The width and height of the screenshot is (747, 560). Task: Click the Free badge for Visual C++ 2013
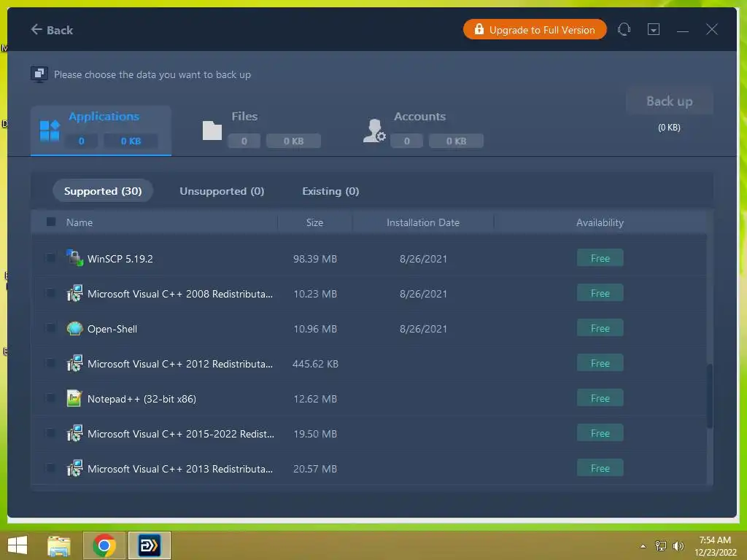coord(600,468)
